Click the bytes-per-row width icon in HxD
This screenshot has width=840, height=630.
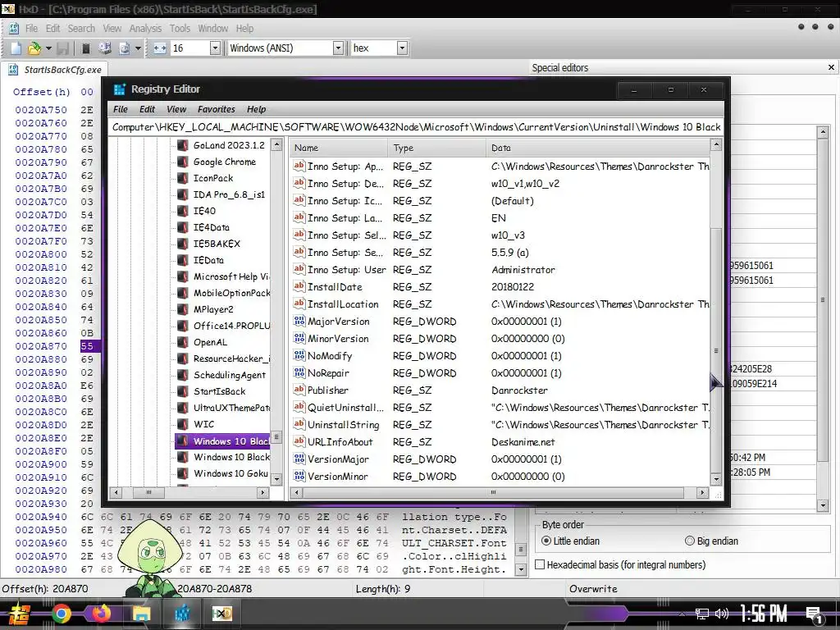160,48
